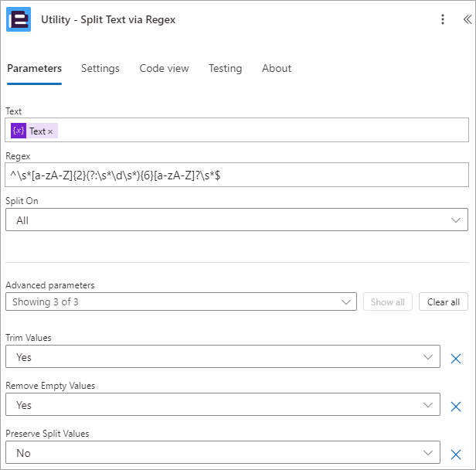Remove the Trim Values parameter
Viewport: 476px width, 470px height.
pos(456,359)
